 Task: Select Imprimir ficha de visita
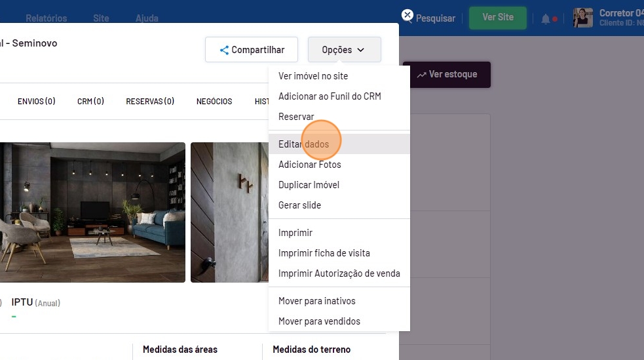(324, 253)
